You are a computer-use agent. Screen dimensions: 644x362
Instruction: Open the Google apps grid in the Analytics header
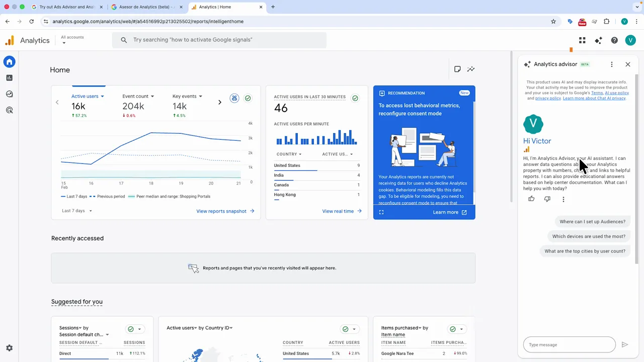(x=582, y=40)
